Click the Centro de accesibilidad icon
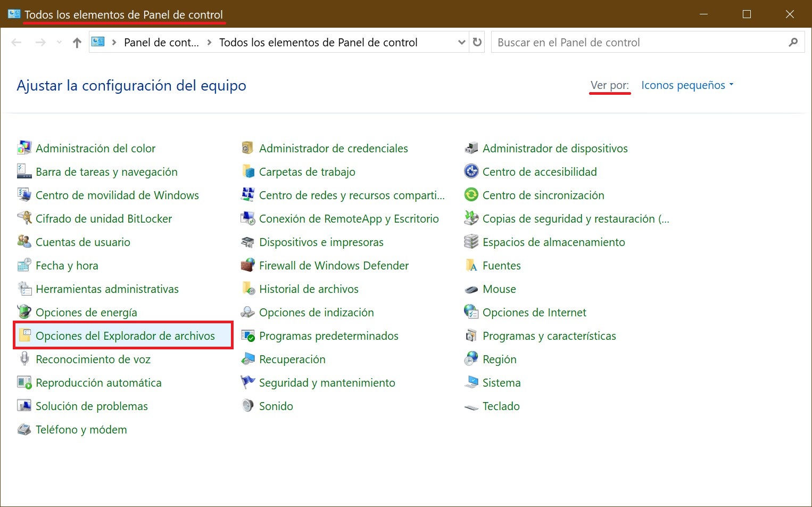Screen dimensions: 812x507 (x=471, y=171)
